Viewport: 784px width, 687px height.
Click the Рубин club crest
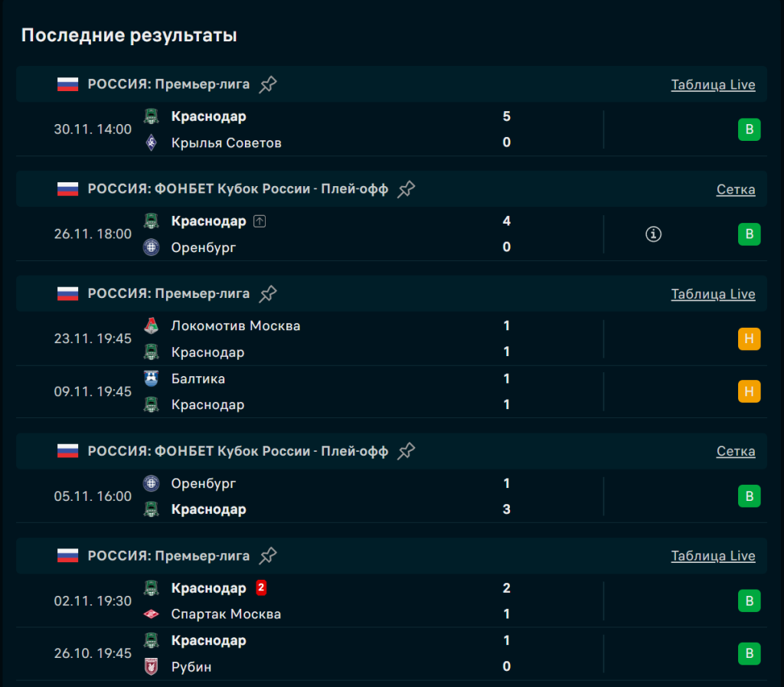tap(152, 667)
